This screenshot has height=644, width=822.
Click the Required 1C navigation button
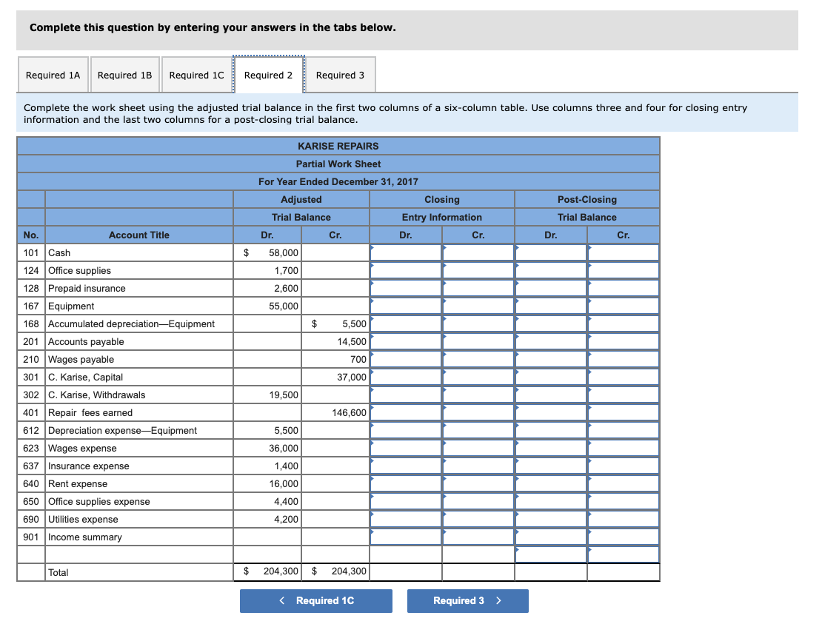tap(315, 601)
